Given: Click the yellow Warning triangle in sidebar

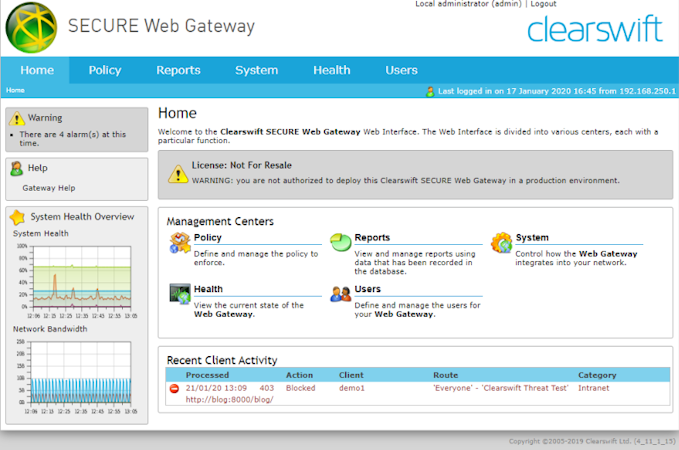Looking at the screenshot, I should point(16,118).
